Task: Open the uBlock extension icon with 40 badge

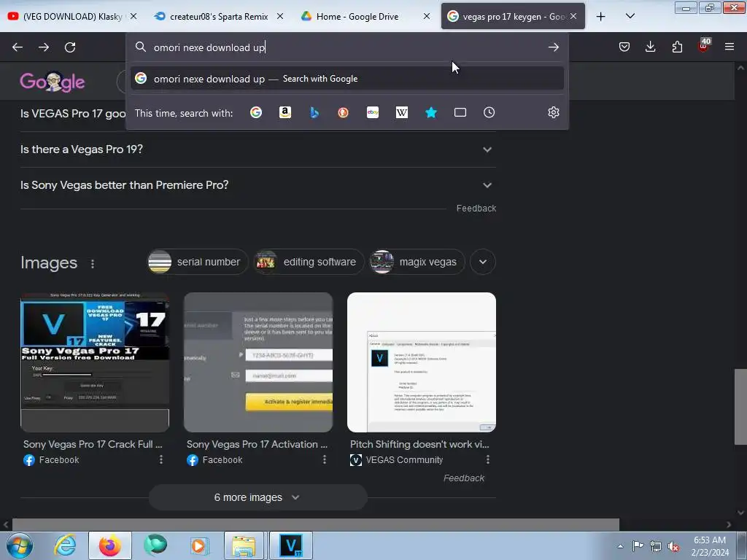Action: pyautogui.click(x=704, y=46)
